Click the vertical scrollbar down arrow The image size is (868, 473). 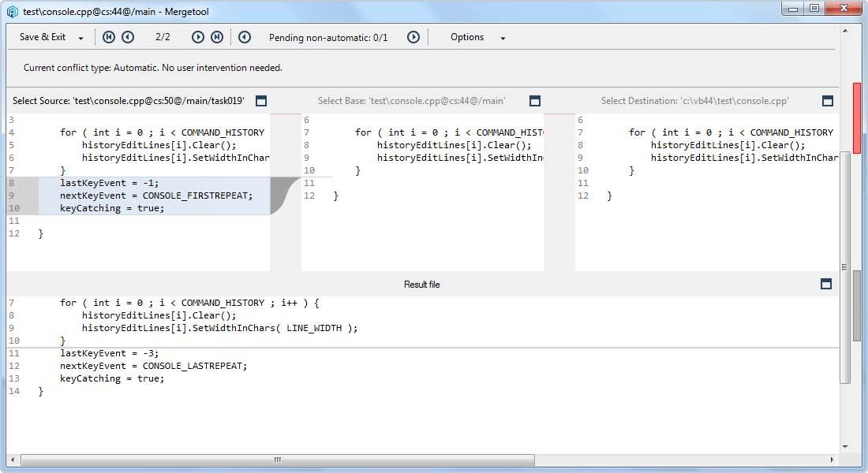(x=845, y=446)
